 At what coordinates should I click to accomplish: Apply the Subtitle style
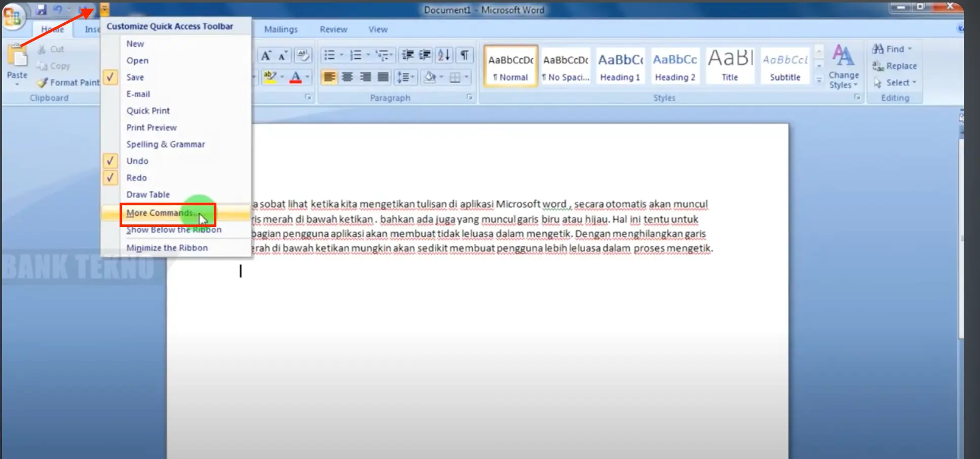(x=785, y=66)
